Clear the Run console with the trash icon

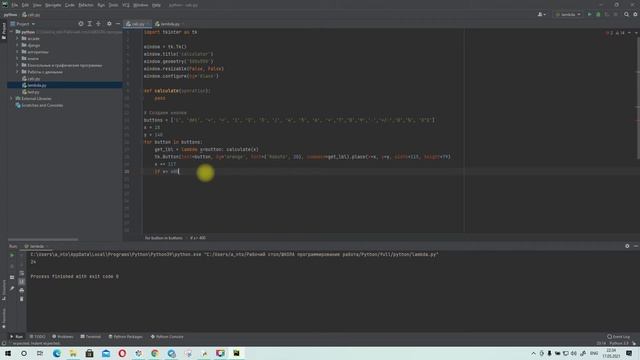click(22, 299)
